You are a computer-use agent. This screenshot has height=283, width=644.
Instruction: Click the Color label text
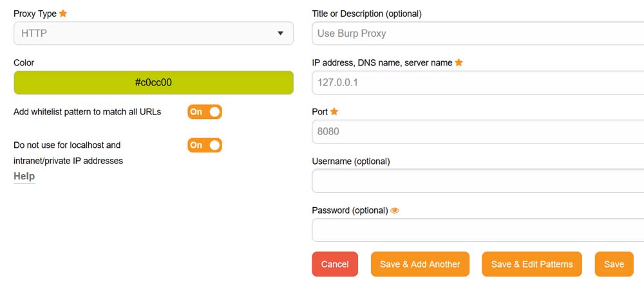point(24,63)
